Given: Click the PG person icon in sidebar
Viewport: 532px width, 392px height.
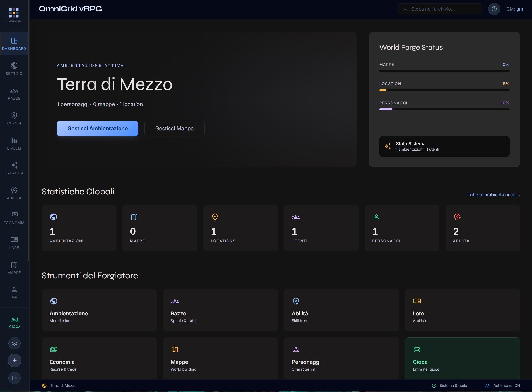Looking at the screenshot, I should tap(14, 289).
